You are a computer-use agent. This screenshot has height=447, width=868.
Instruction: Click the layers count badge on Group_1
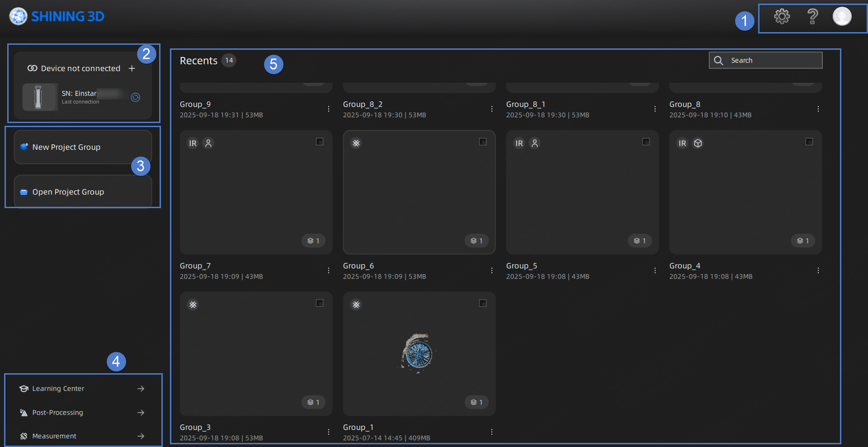pyautogui.click(x=476, y=402)
